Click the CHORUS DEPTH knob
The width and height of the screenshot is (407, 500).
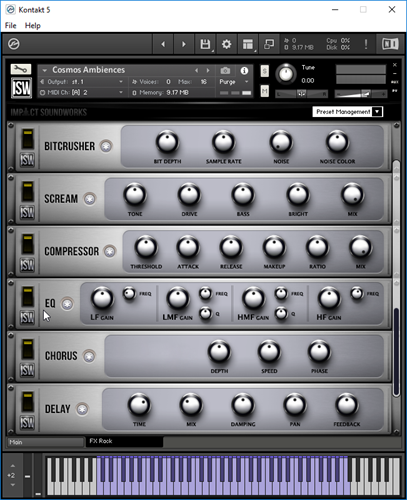[219, 352]
